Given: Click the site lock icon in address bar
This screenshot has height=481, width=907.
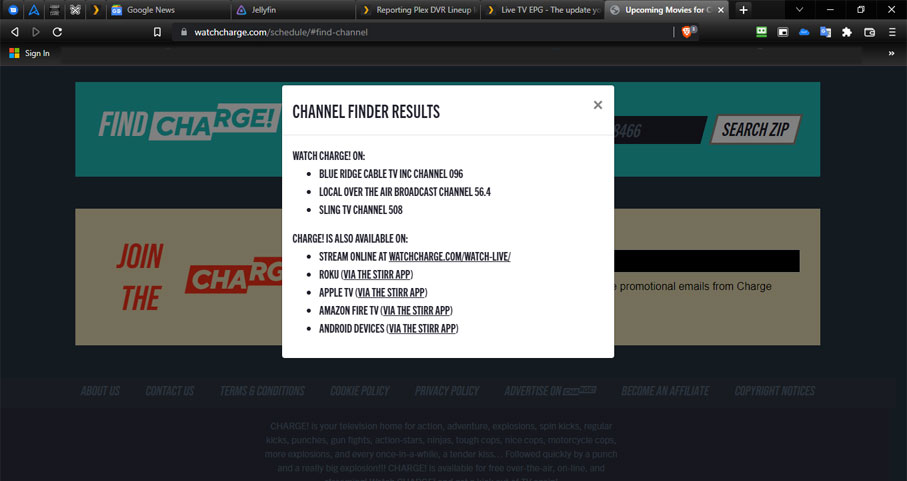Looking at the screenshot, I should pyautogui.click(x=184, y=32).
